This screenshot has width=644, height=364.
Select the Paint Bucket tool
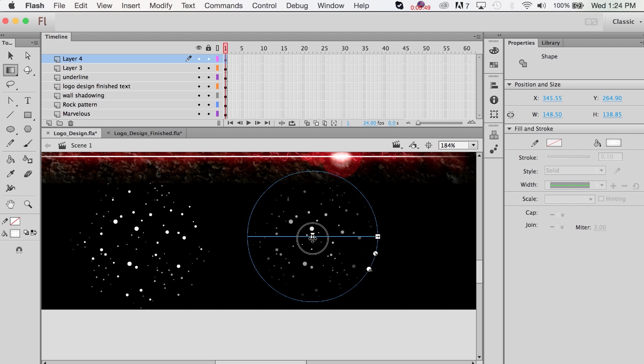pyautogui.click(x=10, y=159)
